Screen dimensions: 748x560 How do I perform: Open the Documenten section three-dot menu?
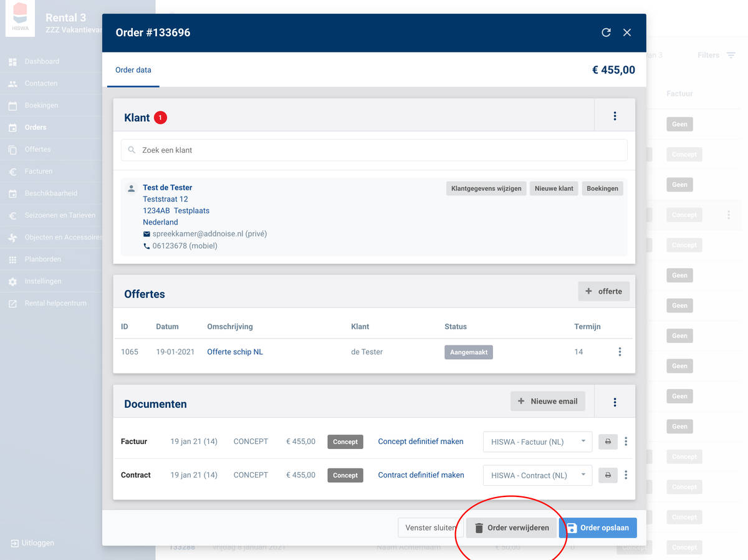pyautogui.click(x=615, y=402)
